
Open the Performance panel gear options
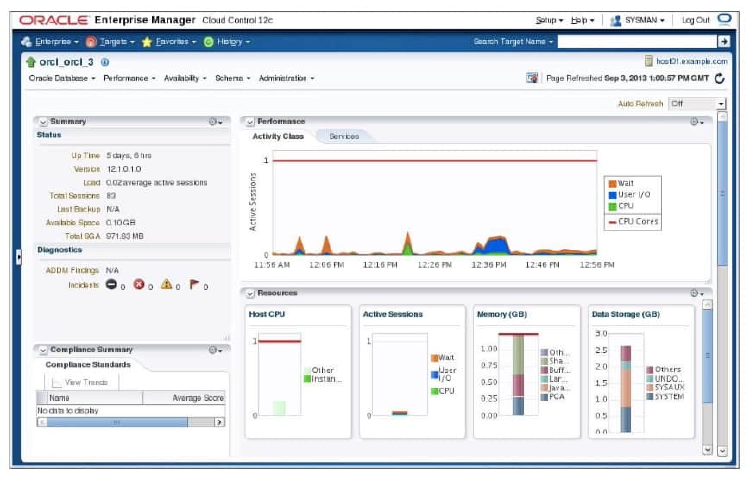pyautogui.click(x=697, y=122)
